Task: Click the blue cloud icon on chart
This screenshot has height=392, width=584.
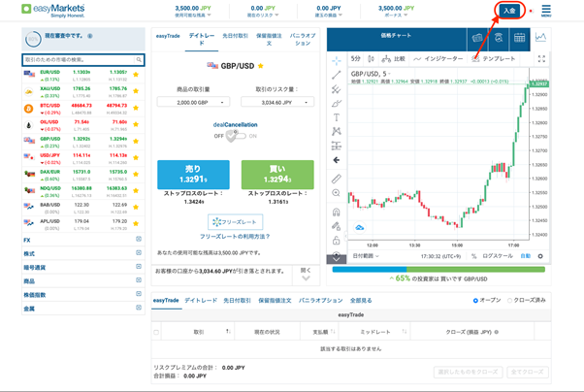Action: pos(359,227)
